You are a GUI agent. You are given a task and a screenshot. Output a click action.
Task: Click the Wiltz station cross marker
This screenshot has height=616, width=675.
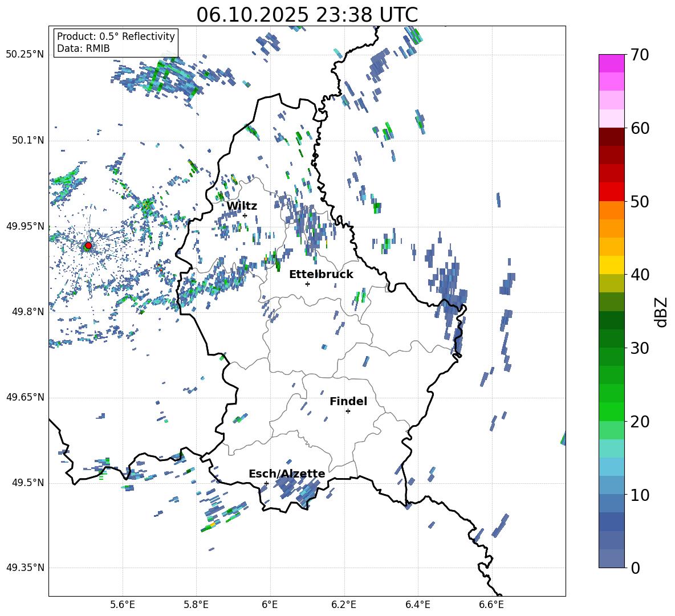245,215
